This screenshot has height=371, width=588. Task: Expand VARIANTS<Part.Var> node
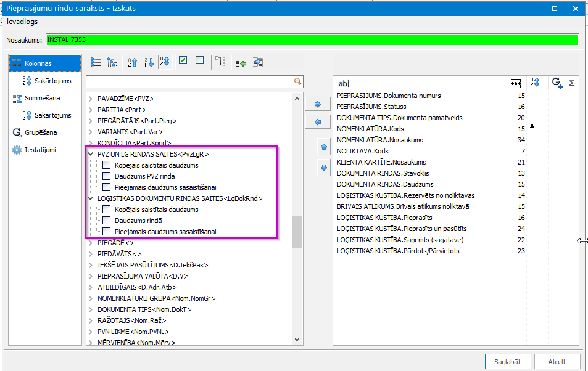tap(90, 132)
